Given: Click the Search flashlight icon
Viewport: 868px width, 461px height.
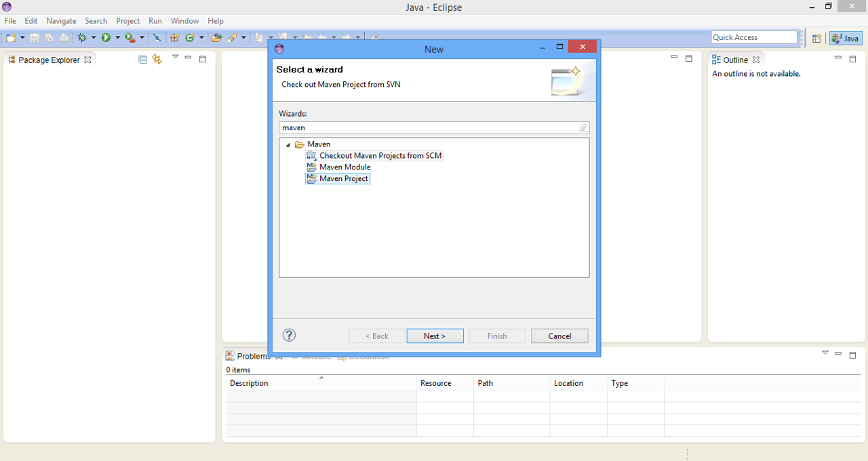Looking at the screenshot, I should click(x=232, y=38).
